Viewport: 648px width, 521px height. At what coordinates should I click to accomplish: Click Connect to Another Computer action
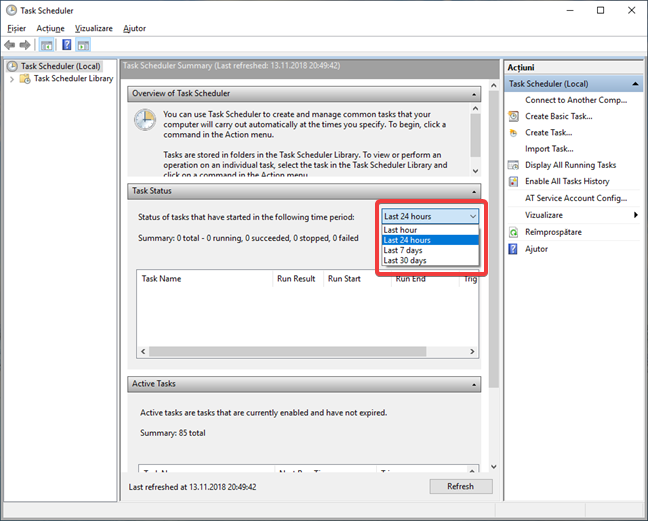[576, 100]
